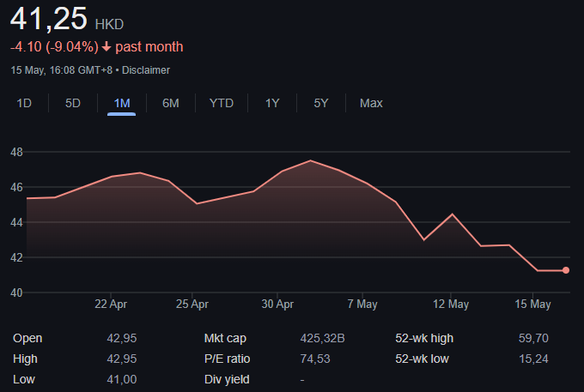
Task: Click the Mkt cap label
Action: pyautogui.click(x=225, y=339)
